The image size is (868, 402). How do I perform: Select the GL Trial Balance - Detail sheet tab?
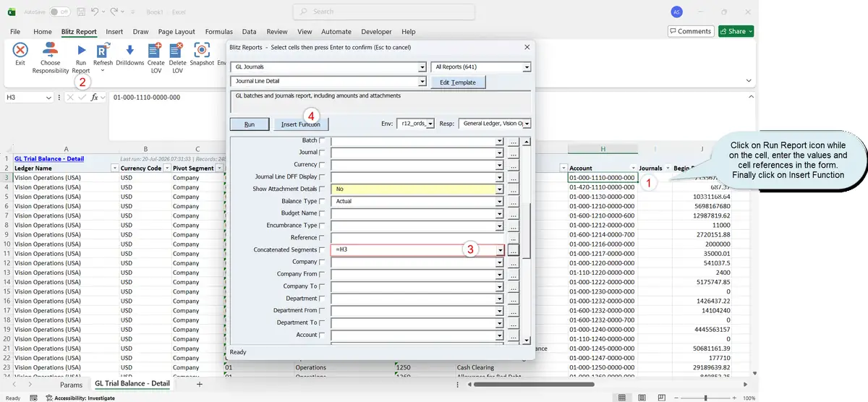pos(132,385)
